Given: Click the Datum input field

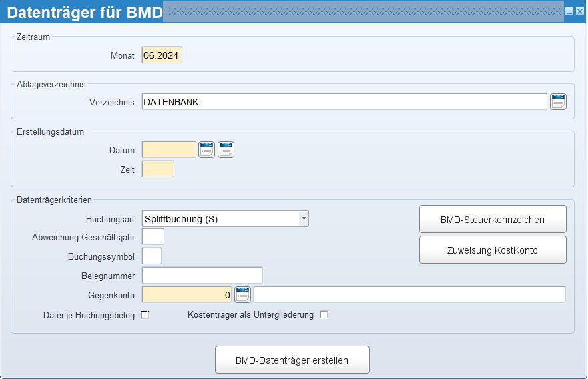Looking at the screenshot, I should click(x=169, y=150).
